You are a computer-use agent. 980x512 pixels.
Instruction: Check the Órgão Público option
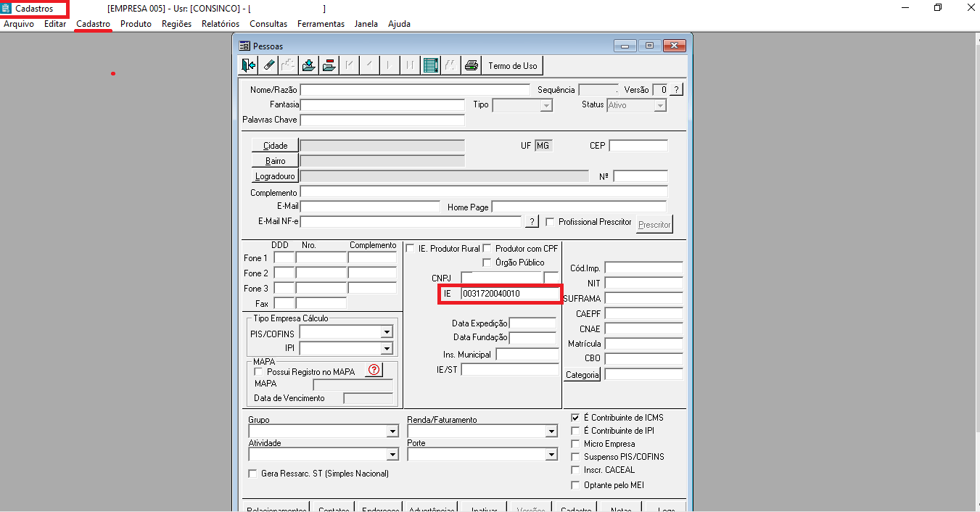coord(487,262)
